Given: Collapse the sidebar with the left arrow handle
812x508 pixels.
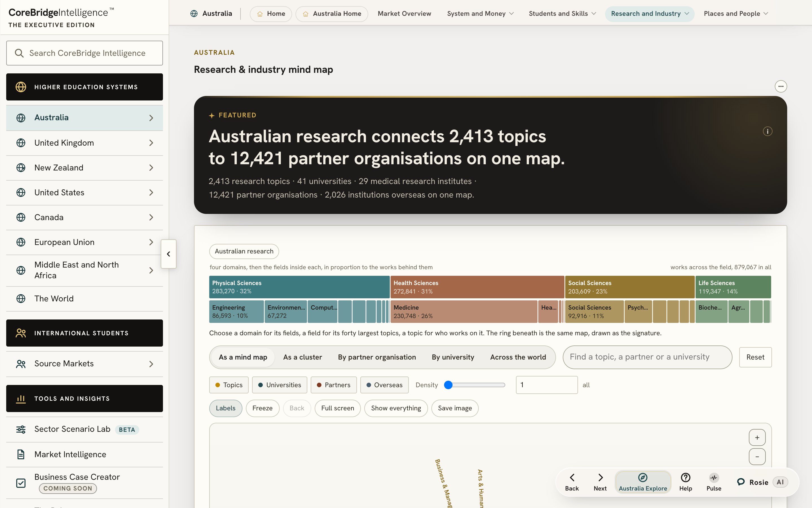Looking at the screenshot, I should pos(168,254).
